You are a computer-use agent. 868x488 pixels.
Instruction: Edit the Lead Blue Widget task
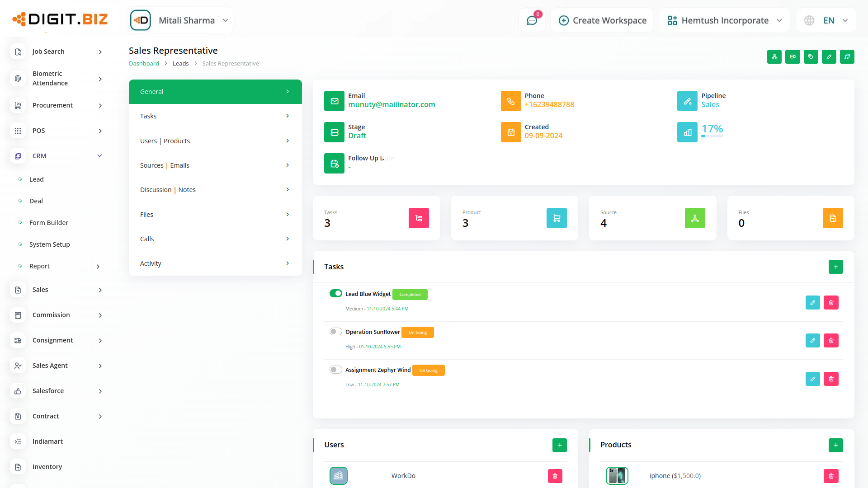pyautogui.click(x=812, y=303)
